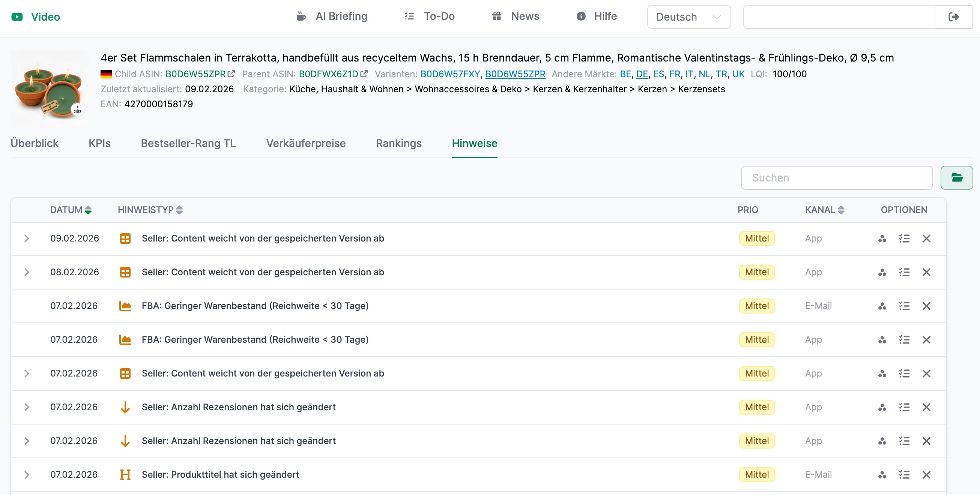Open the Deutsch language dropdown
Image resolution: width=980 pixels, height=495 pixels.
tap(688, 17)
